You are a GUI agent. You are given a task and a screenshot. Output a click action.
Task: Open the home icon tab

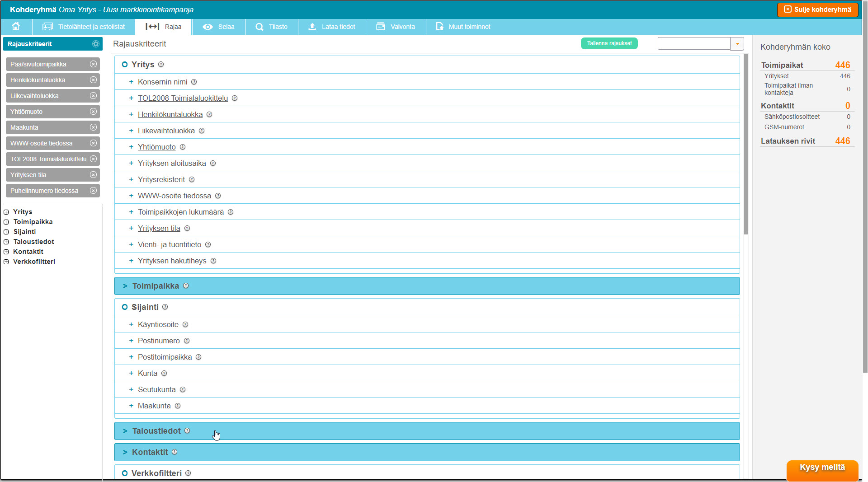(16, 27)
